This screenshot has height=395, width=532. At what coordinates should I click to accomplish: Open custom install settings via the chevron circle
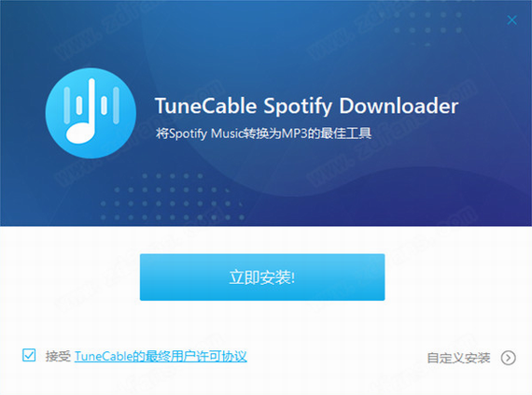(509, 358)
